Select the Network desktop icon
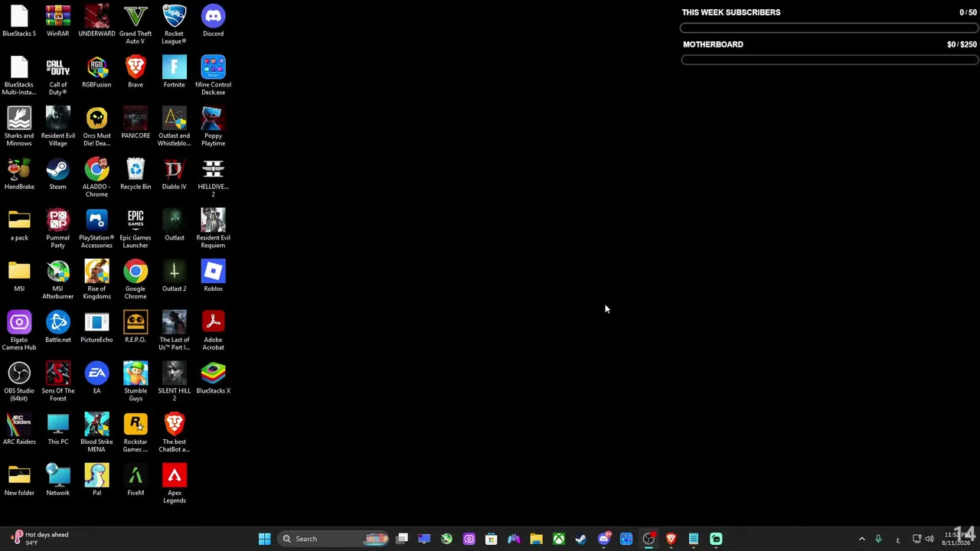The image size is (980, 551). 57,481
